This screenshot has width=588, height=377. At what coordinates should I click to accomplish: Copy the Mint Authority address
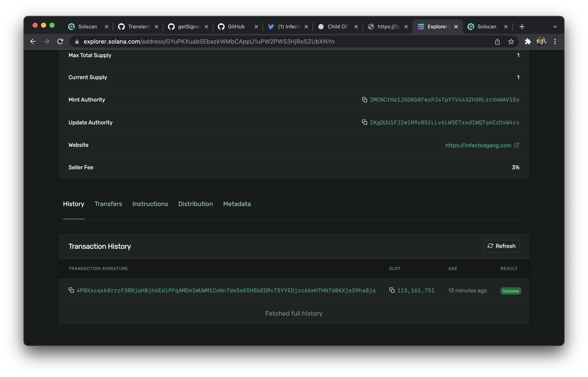click(x=365, y=99)
